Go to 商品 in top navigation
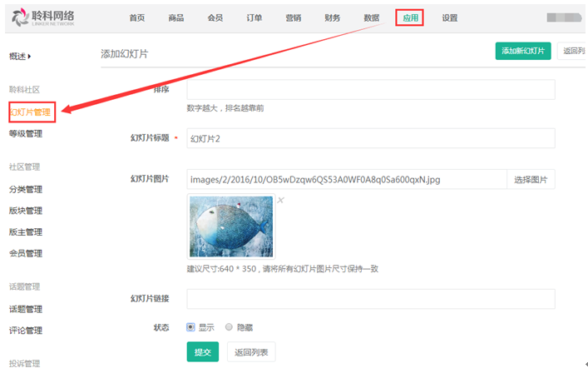Screen dimensions: 588x368 click(x=175, y=17)
